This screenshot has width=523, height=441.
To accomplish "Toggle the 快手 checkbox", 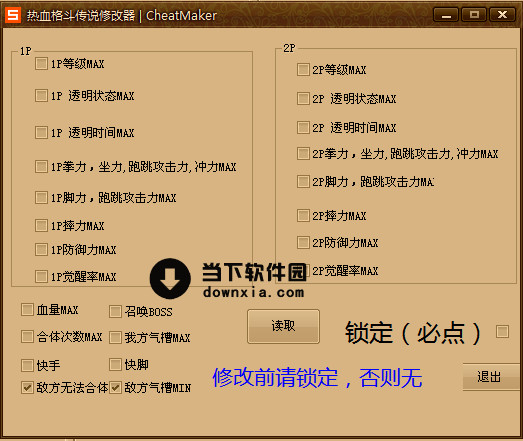I will [27, 365].
